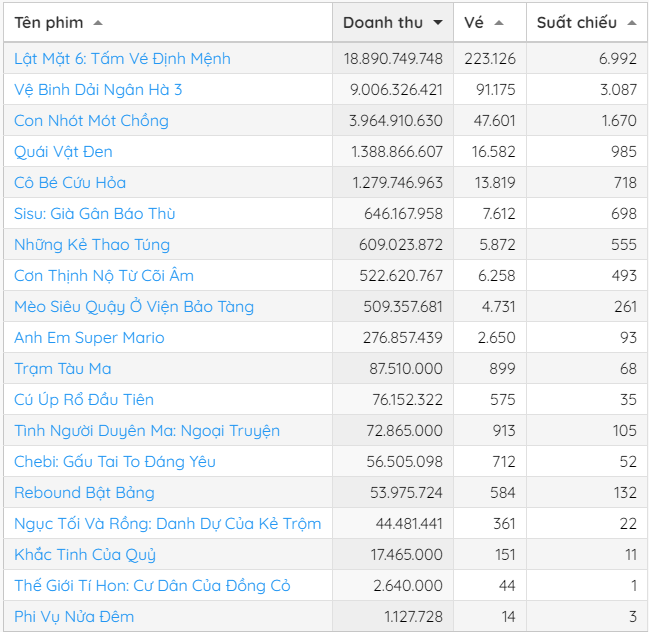Image resolution: width=649 pixels, height=632 pixels.
Task: Open Phi Vụ Nửa Đêm movie
Action: coord(74,617)
